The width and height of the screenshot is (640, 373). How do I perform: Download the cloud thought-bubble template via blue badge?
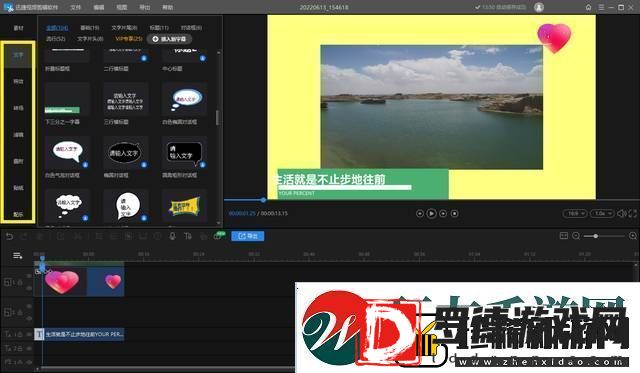pos(85,218)
